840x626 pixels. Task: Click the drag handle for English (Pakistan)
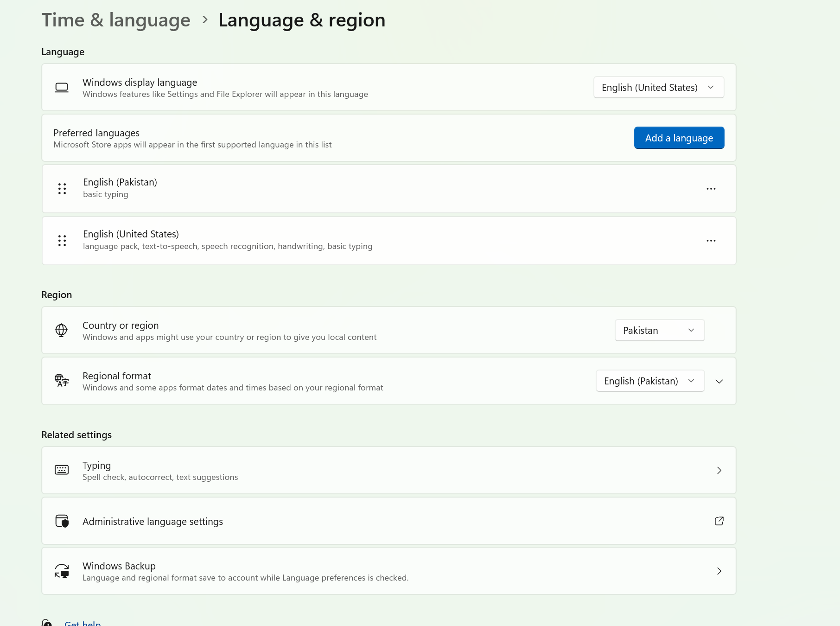click(x=62, y=189)
